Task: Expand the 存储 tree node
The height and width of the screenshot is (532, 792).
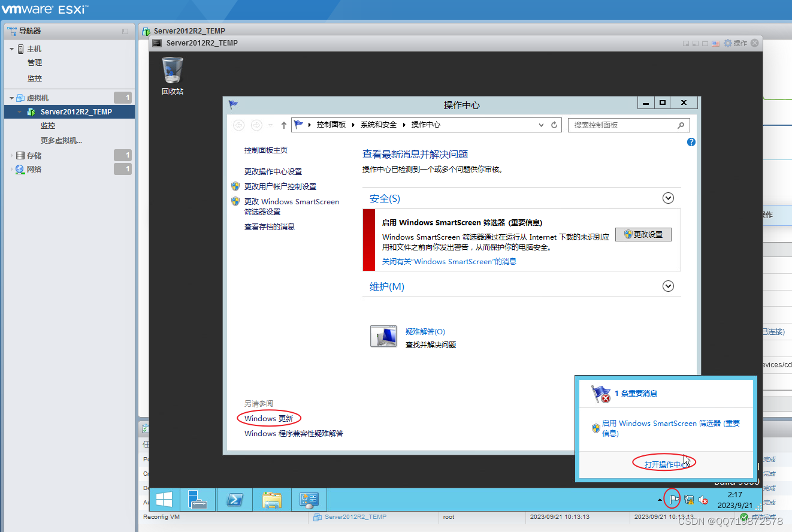Action: click(x=11, y=155)
